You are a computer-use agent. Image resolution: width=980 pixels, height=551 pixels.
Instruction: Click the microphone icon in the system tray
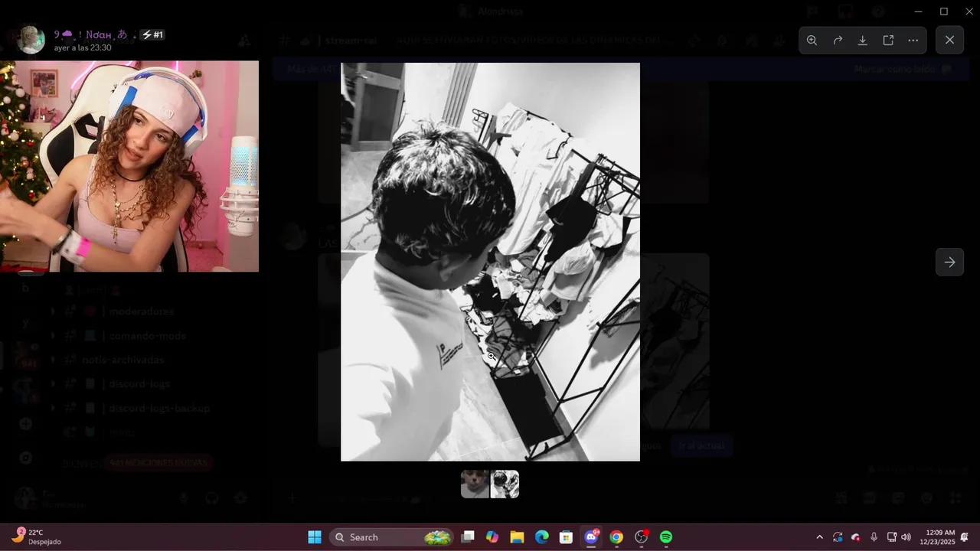tap(874, 537)
